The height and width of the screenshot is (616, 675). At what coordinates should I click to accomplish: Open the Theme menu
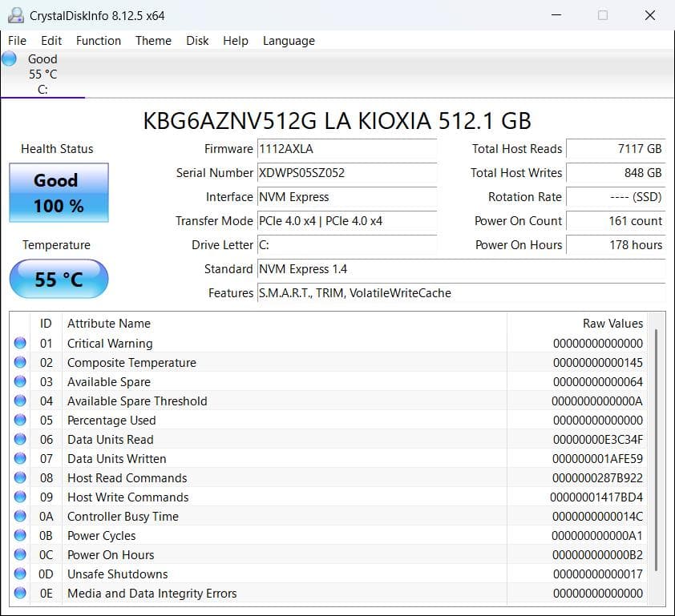pos(153,40)
